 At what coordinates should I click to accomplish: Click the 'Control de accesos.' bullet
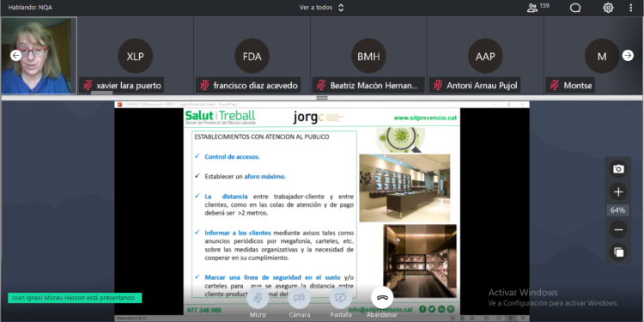232,157
